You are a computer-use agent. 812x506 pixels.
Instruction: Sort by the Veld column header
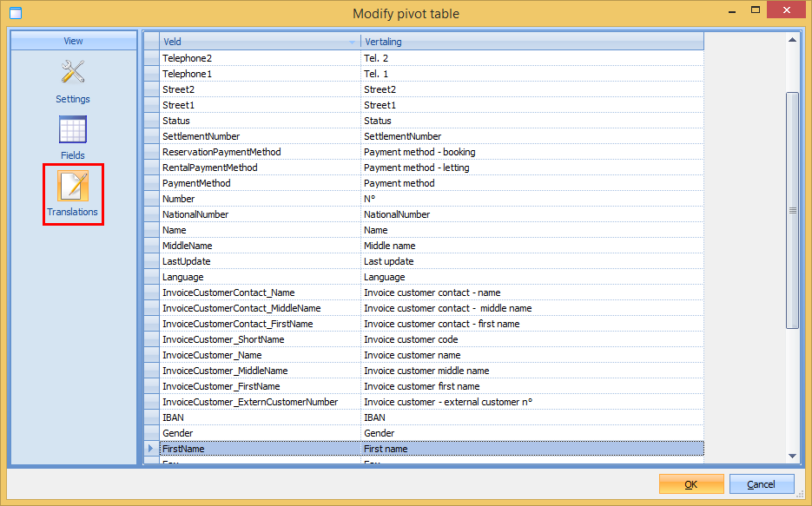[x=260, y=42]
